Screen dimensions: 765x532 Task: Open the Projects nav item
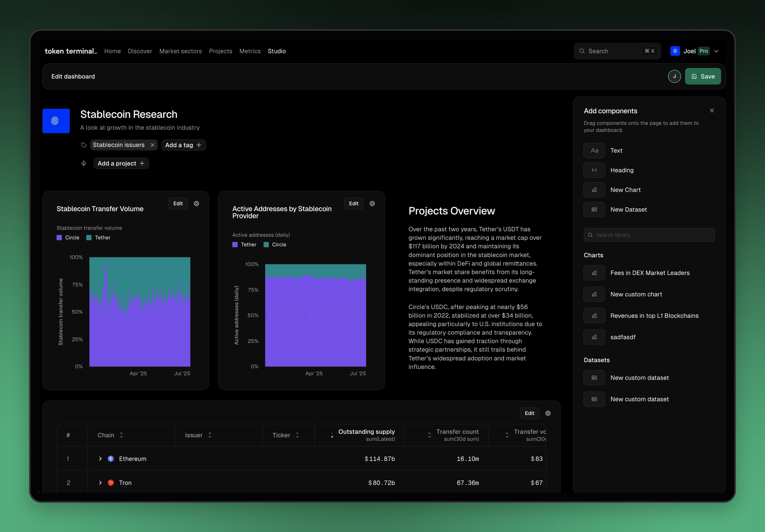221,51
